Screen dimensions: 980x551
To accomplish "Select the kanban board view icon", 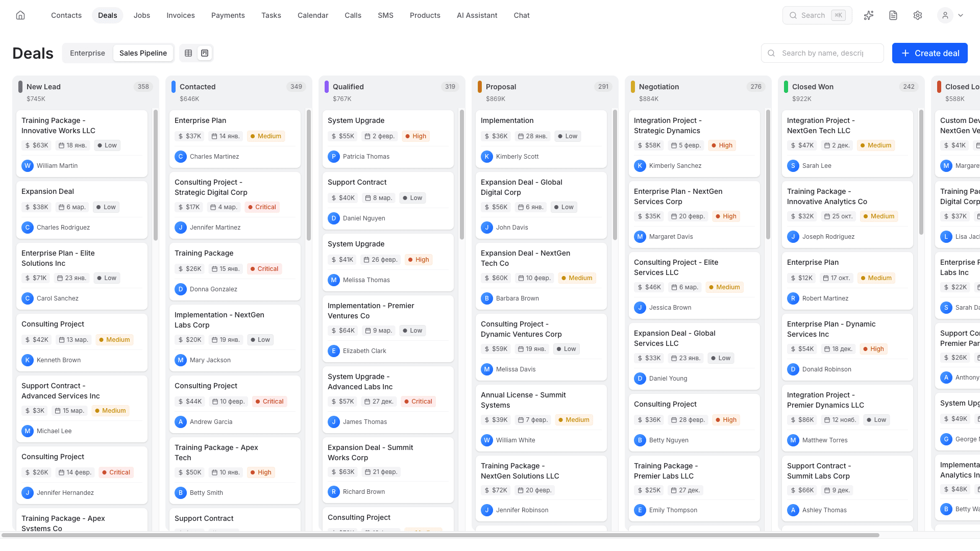I will (204, 53).
